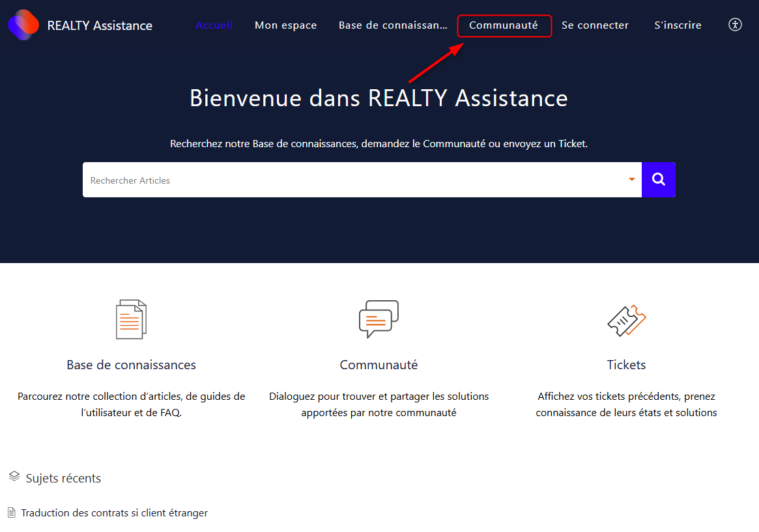
Task: Click the article document icon beside Traduction
Action: click(x=12, y=513)
